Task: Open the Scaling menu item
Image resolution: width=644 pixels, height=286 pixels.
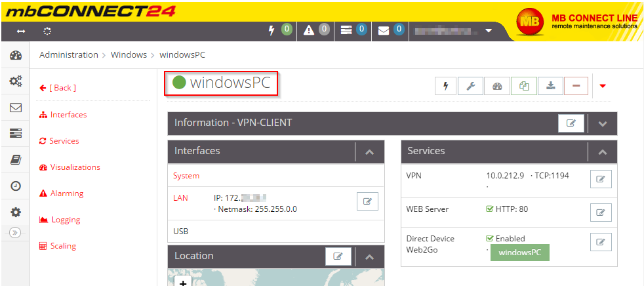Action: 58,246
